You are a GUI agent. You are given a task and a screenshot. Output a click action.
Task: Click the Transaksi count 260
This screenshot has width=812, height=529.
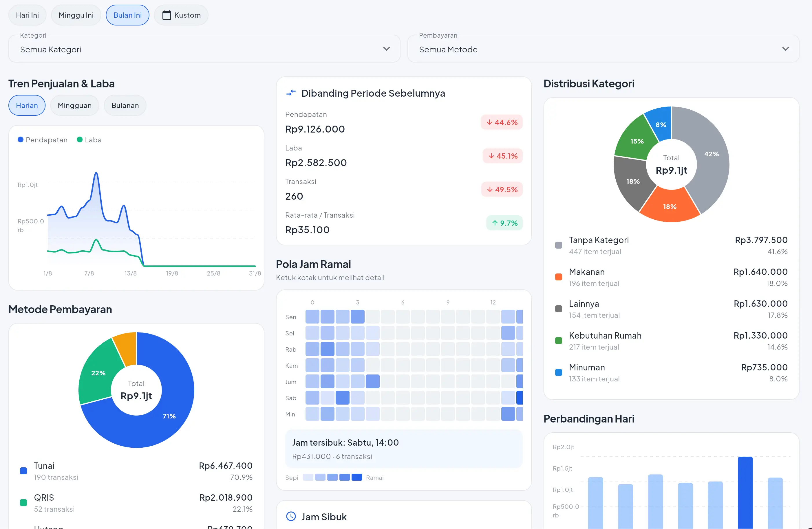click(294, 196)
